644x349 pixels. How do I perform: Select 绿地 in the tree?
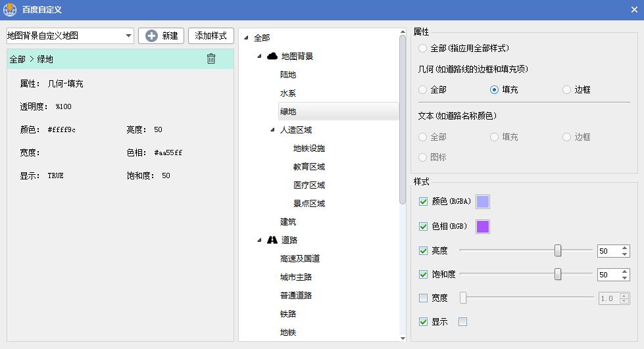click(338, 111)
